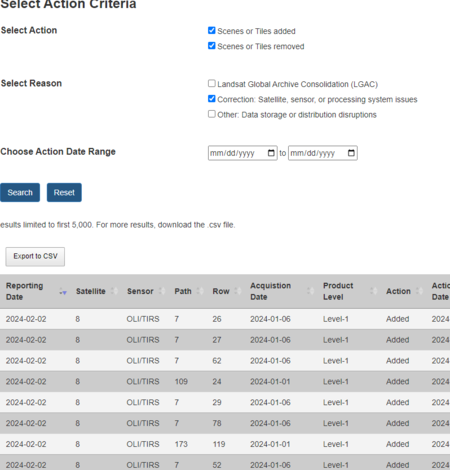The width and height of the screenshot is (450, 470).
Task: Click Level-1 in the Row 62 entry
Action: tap(336, 361)
